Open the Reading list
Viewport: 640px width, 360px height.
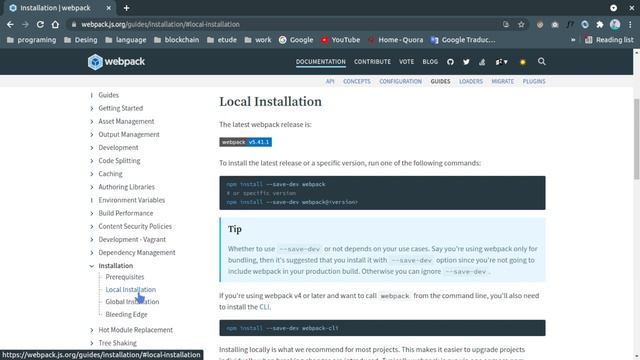click(x=609, y=40)
